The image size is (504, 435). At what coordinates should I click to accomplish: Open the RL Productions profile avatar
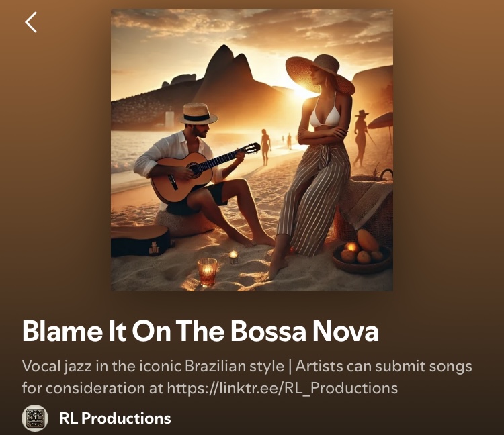[x=35, y=418]
